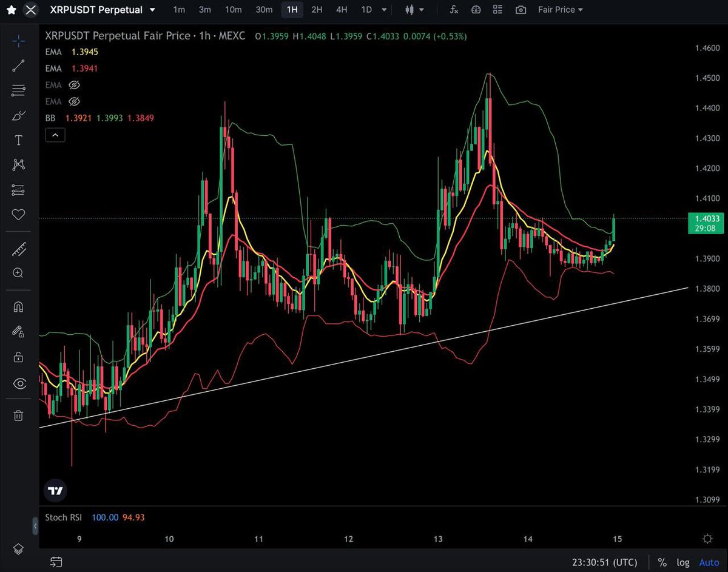Open the heart icons tool
Screen dimensions: 728x572
(x=19, y=215)
